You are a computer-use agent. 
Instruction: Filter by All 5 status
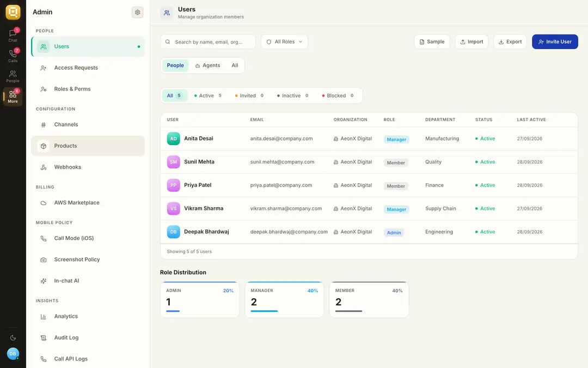174,95
